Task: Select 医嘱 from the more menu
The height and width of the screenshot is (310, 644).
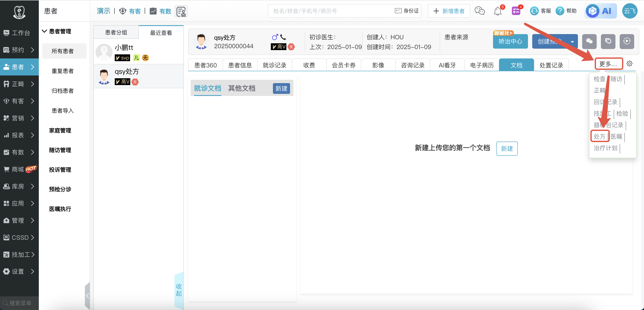Action: coord(616,136)
